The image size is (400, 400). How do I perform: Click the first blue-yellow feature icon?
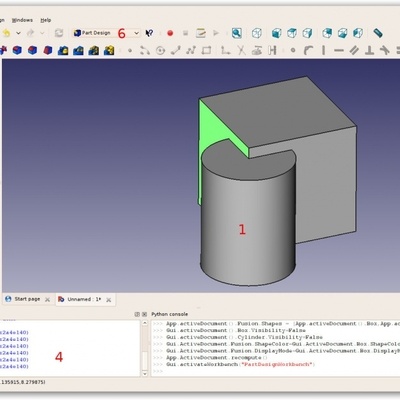[x=63, y=50]
